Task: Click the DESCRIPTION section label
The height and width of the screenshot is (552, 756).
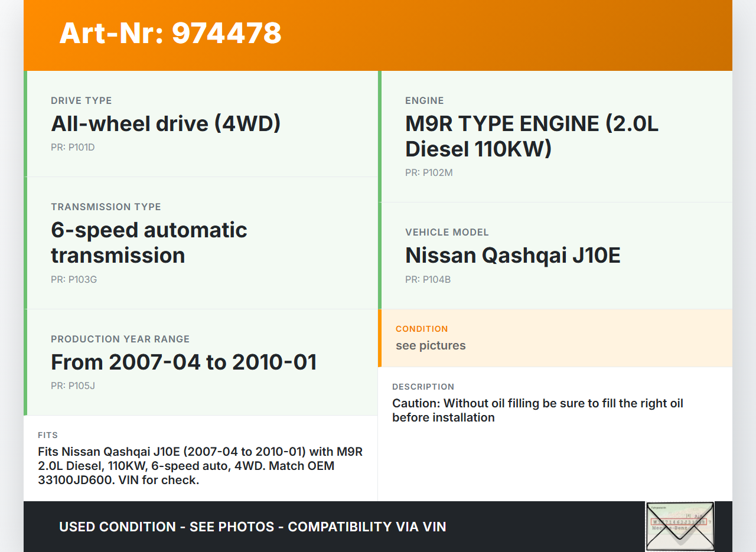Action: (x=423, y=387)
